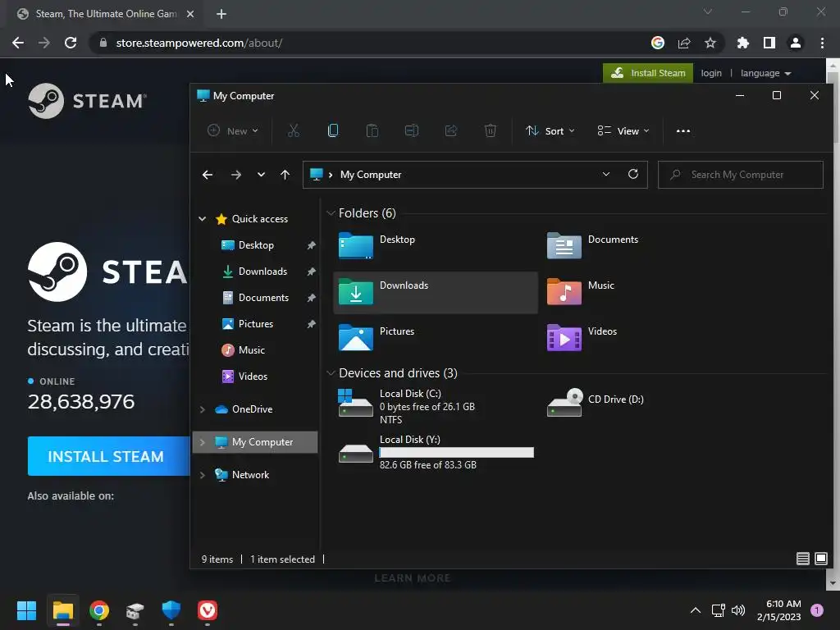Select Desktop in Quick access
The image size is (840, 630).
point(256,244)
